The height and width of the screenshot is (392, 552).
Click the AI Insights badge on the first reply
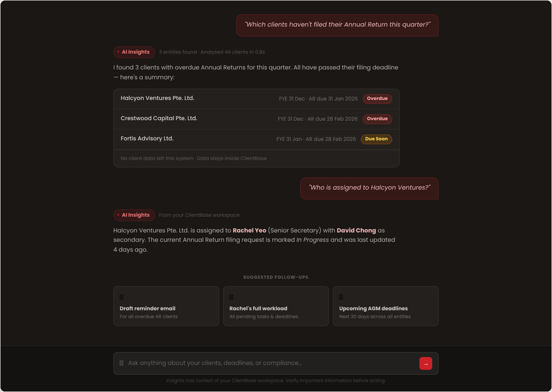coord(134,52)
